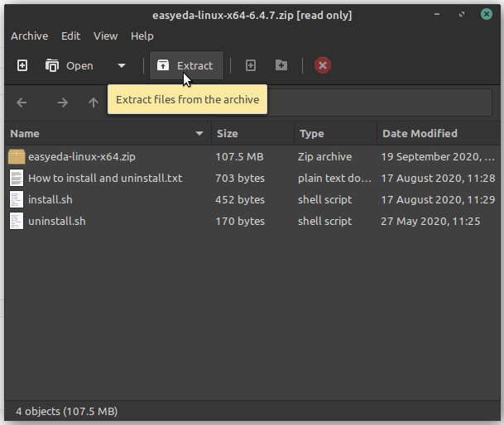This screenshot has width=504, height=425.
Task: Go forward with the right arrow
Action: point(63,103)
